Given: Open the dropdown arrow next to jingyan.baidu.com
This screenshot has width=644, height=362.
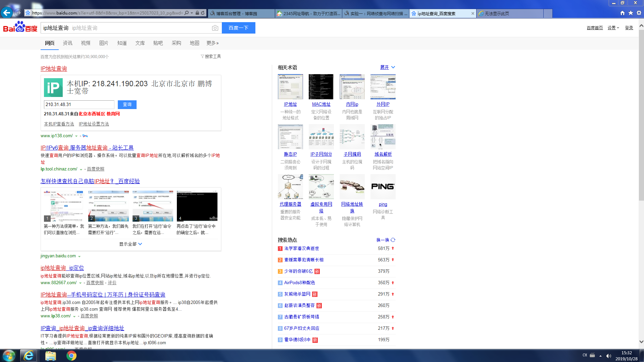Looking at the screenshot, I should [x=79, y=256].
